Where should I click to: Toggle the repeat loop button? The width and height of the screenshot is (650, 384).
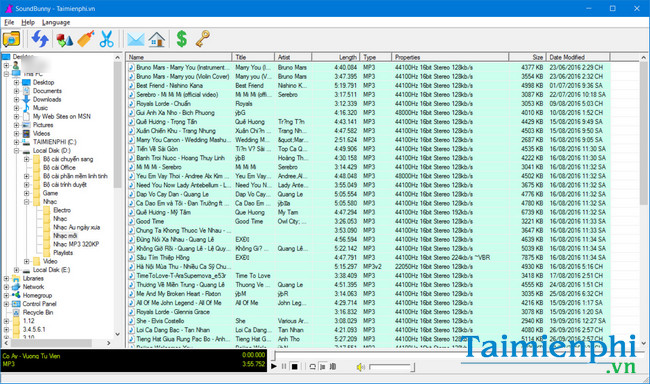pyautogui.click(x=313, y=367)
